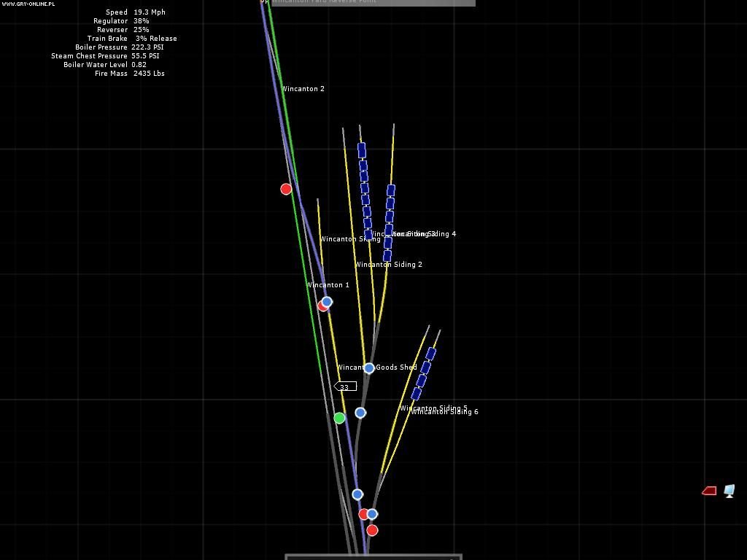Click the 33 speed limit sign

coord(345,386)
